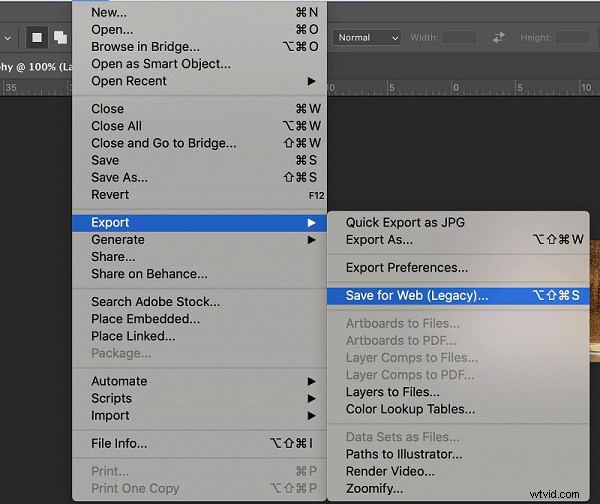Viewport: 600px width, 504px height.
Task: Click the Width input field
Action: coord(459,38)
